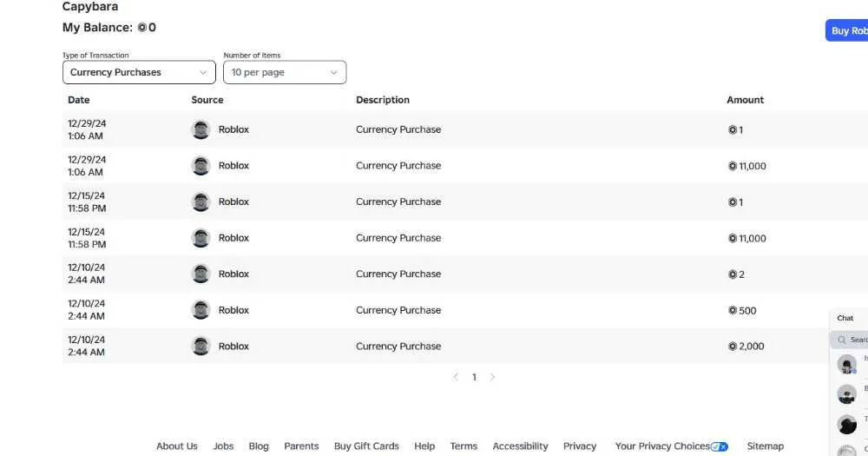Screen dimensions: 868x456
Task: Click the My Balance text
Action: click(x=97, y=27)
